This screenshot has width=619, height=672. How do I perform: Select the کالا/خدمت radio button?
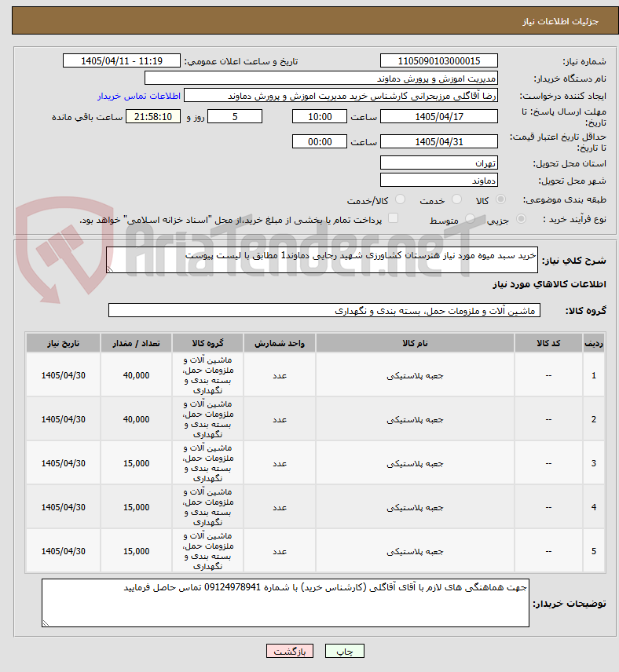coord(400,199)
